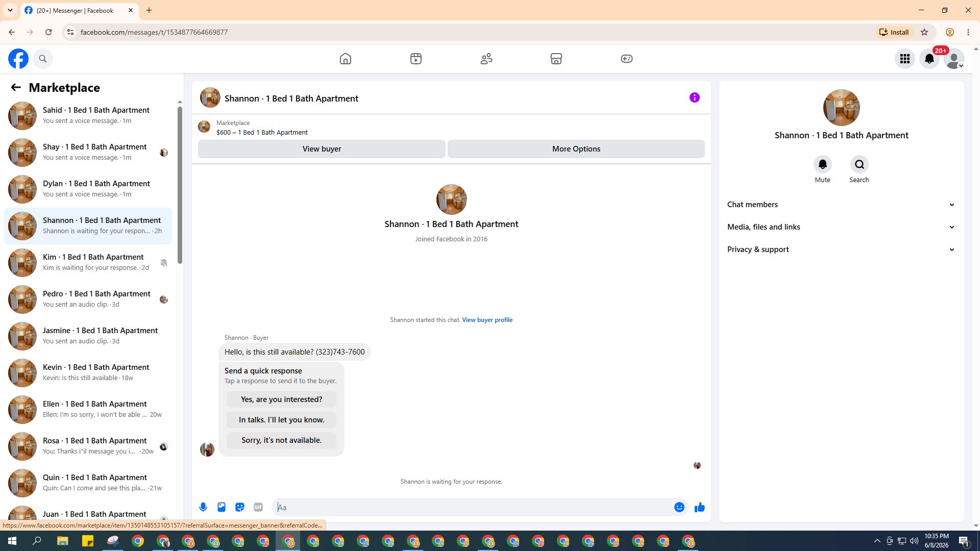The height and width of the screenshot is (551, 980).
Task: Open the Video (Reels) tab
Action: tap(416, 59)
